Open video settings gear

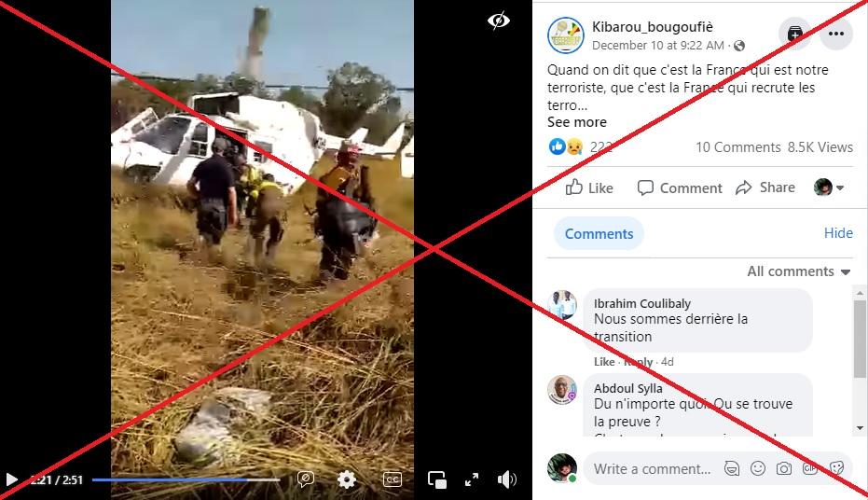(x=347, y=479)
